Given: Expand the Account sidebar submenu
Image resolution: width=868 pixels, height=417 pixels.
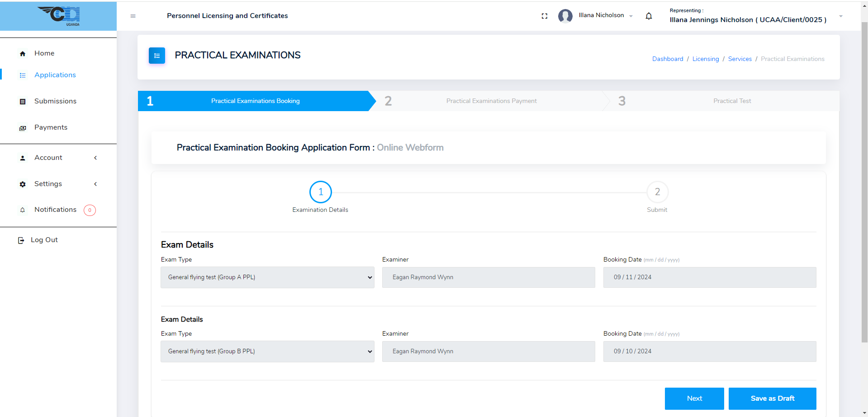Looking at the screenshot, I should click(x=95, y=158).
